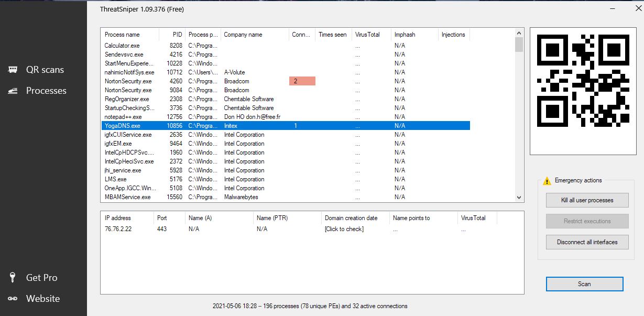Select notepad++.exe process

pos(286,117)
